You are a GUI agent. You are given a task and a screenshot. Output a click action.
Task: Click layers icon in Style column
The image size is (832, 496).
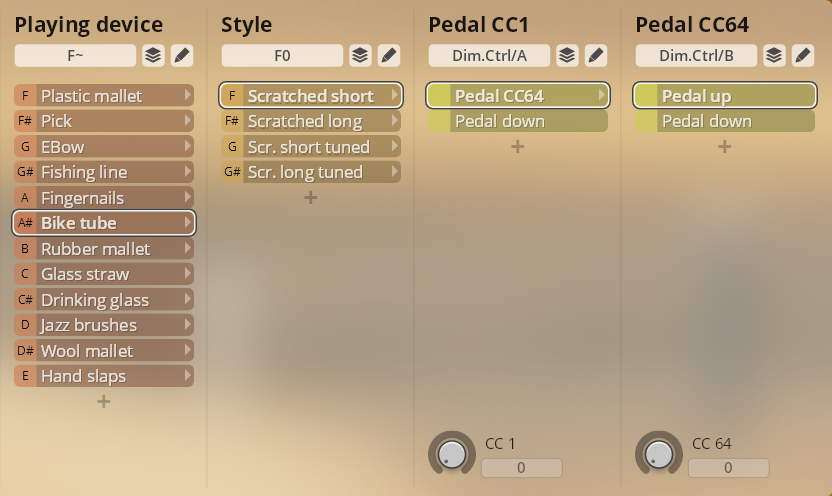[x=360, y=56]
